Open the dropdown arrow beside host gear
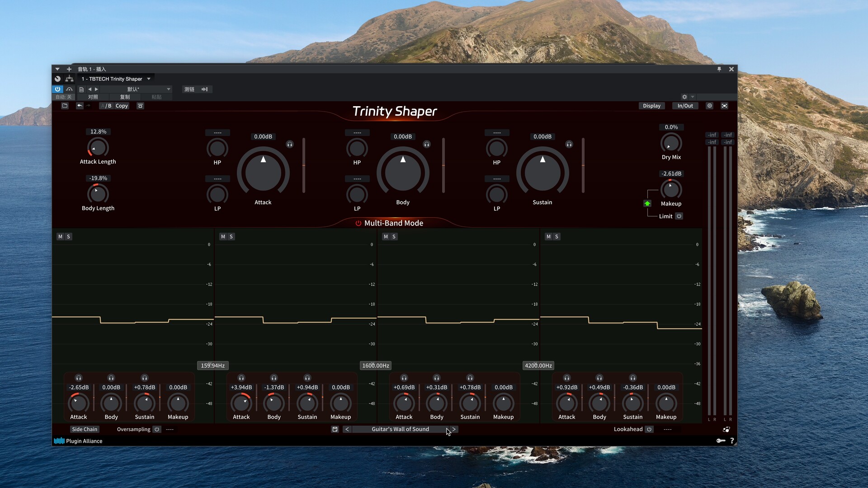 [693, 97]
